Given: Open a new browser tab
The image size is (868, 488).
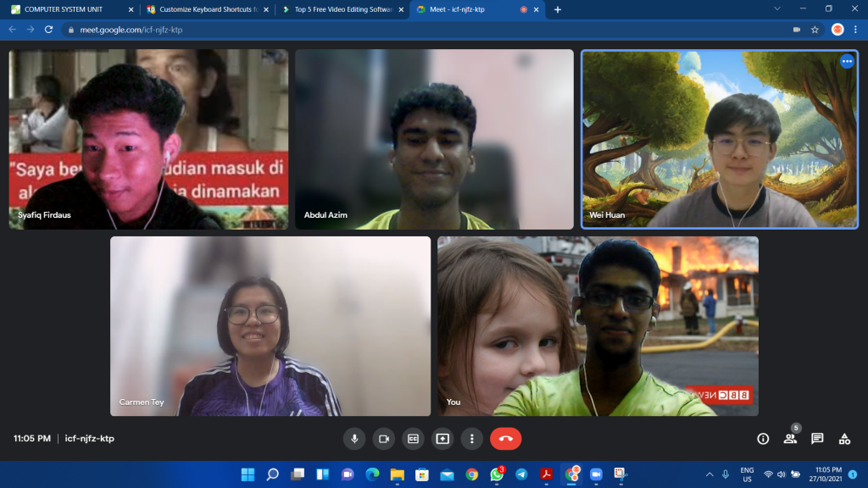Looking at the screenshot, I should tap(557, 9).
